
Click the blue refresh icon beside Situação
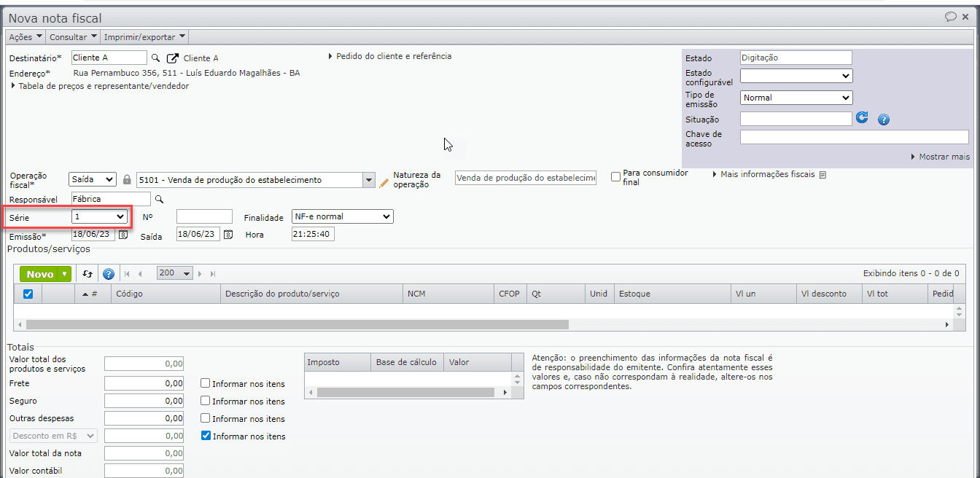coord(862,117)
